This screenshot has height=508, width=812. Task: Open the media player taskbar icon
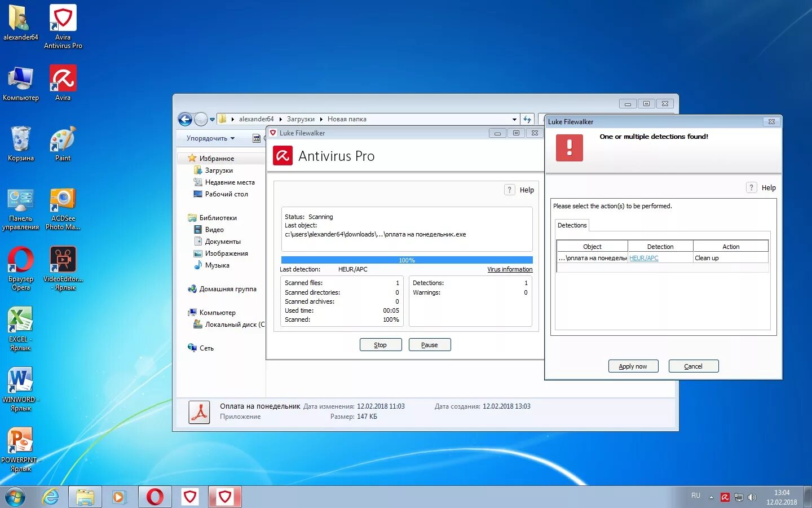coord(119,497)
